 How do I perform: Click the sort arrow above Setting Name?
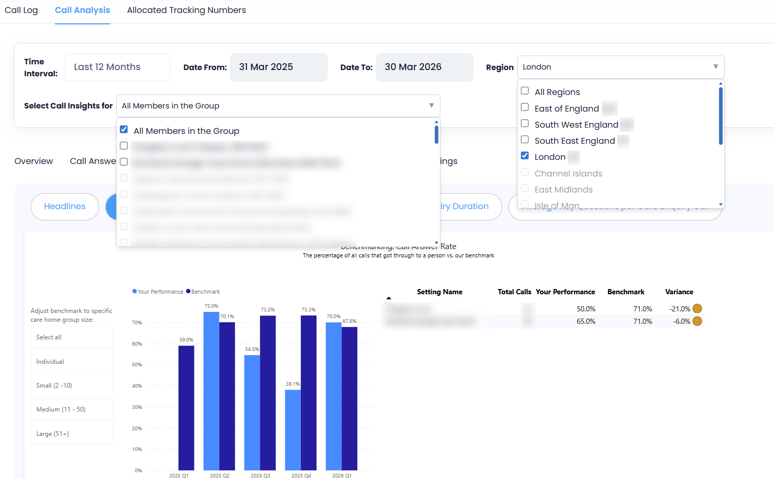388,298
